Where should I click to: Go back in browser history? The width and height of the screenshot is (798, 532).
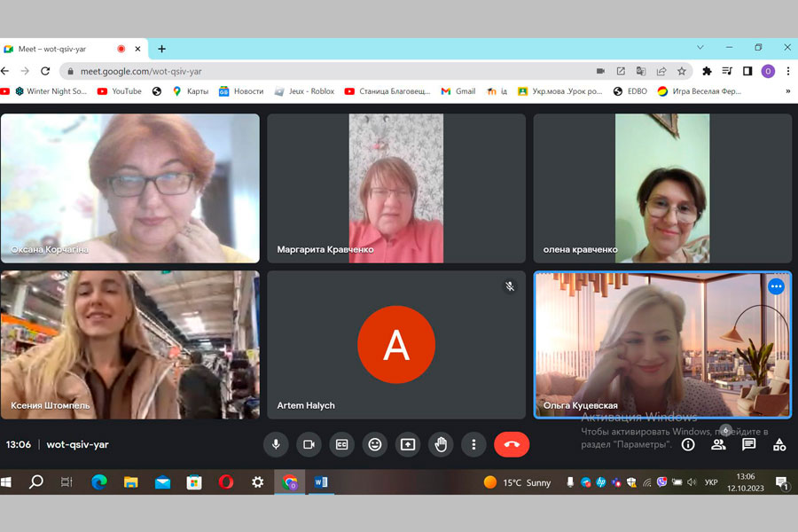tap(5, 71)
